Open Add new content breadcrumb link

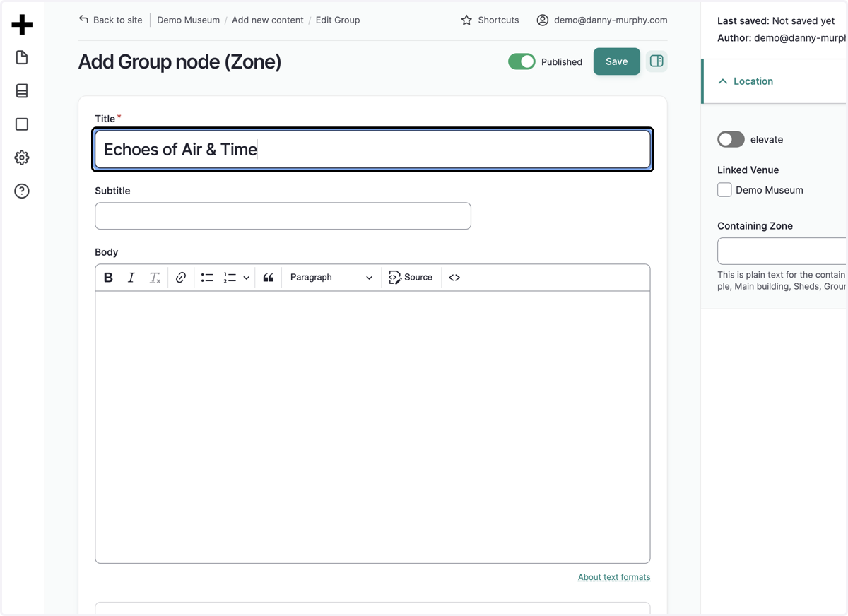tap(268, 20)
